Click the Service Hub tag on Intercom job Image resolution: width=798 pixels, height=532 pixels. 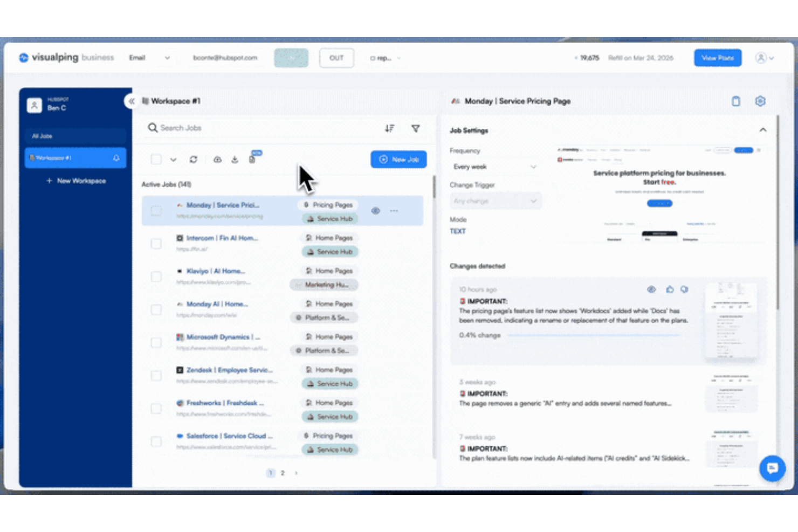[330, 252]
